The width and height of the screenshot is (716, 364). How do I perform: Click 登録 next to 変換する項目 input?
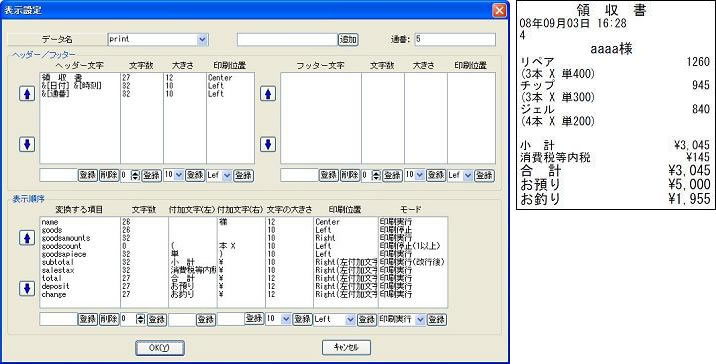88,319
